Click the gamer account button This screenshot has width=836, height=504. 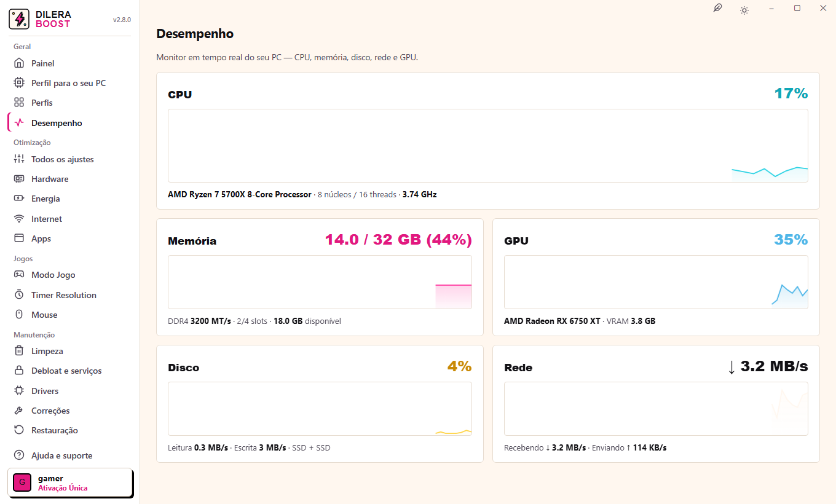coord(70,482)
